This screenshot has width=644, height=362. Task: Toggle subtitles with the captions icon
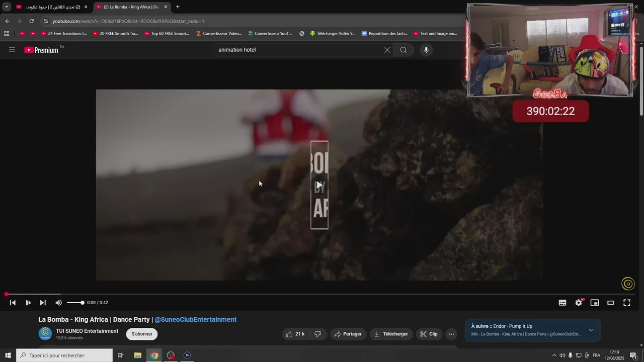pyautogui.click(x=562, y=303)
